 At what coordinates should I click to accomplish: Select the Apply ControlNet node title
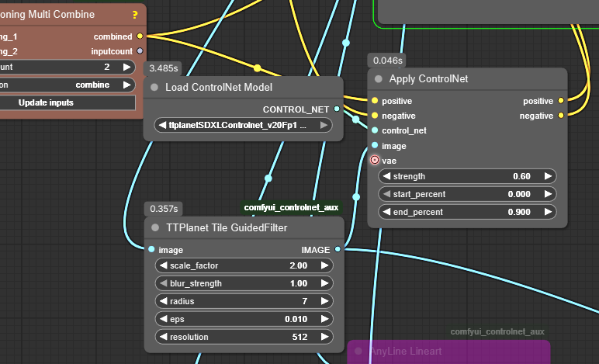pyautogui.click(x=428, y=79)
